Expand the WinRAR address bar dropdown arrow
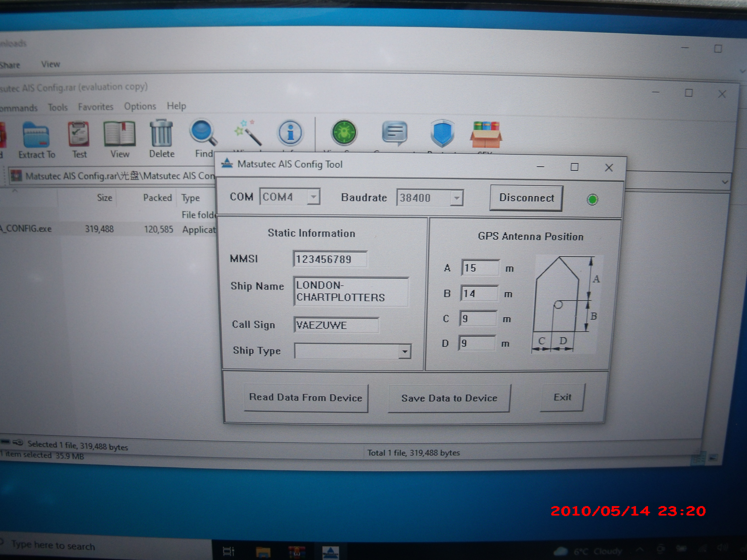 [725, 182]
